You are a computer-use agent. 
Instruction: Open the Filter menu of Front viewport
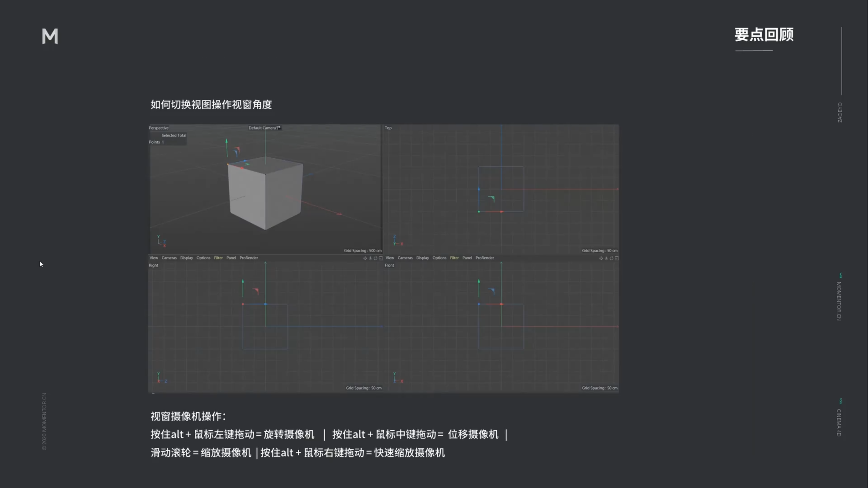coord(454,258)
